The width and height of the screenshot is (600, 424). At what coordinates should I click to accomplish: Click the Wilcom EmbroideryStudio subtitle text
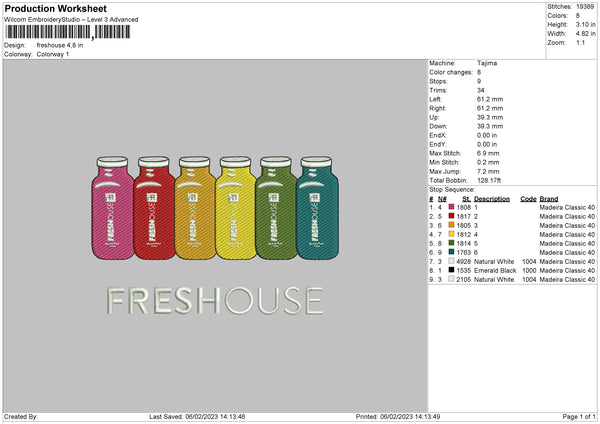(71, 20)
